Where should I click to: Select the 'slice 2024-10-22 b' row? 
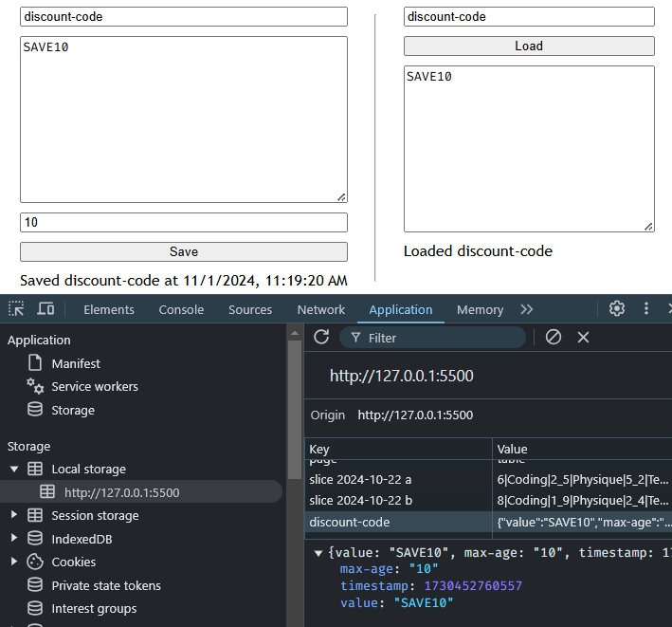pos(488,501)
